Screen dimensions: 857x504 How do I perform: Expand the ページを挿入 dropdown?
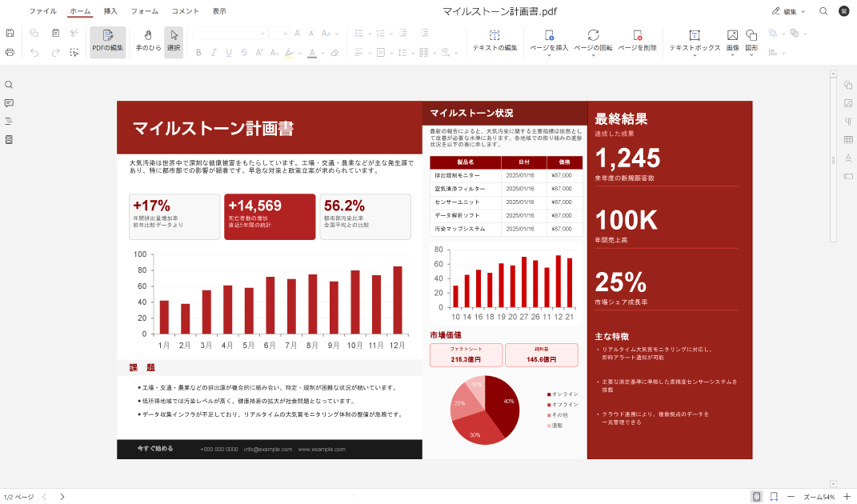click(549, 55)
